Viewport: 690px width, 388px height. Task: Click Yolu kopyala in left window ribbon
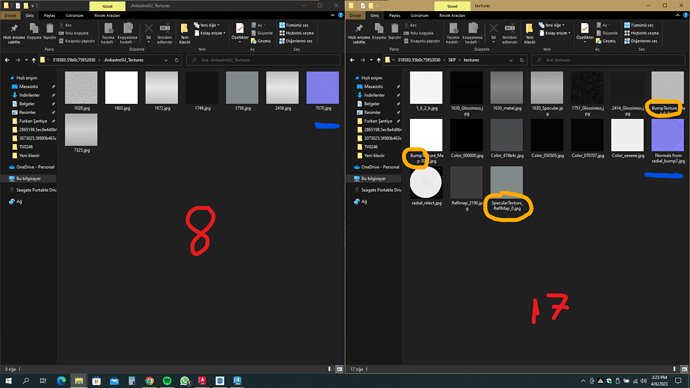[74, 33]
